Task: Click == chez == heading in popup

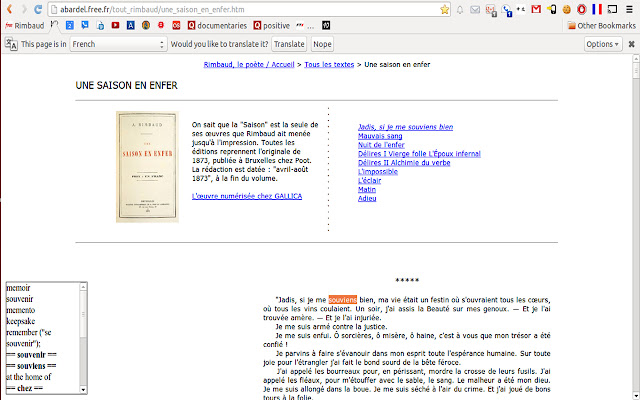Action: (24, 388)
